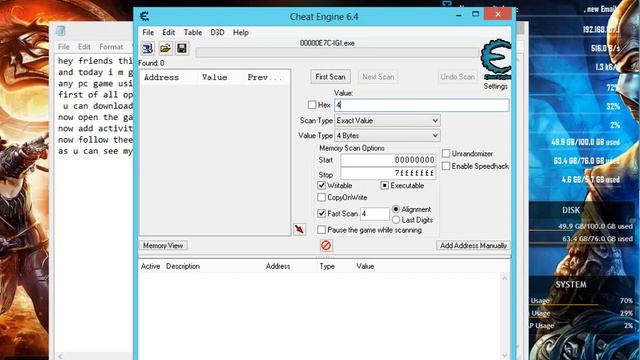This screenshot has width=640, height=360.
Task: Click the Stop address field
Action: click(388, 173)
